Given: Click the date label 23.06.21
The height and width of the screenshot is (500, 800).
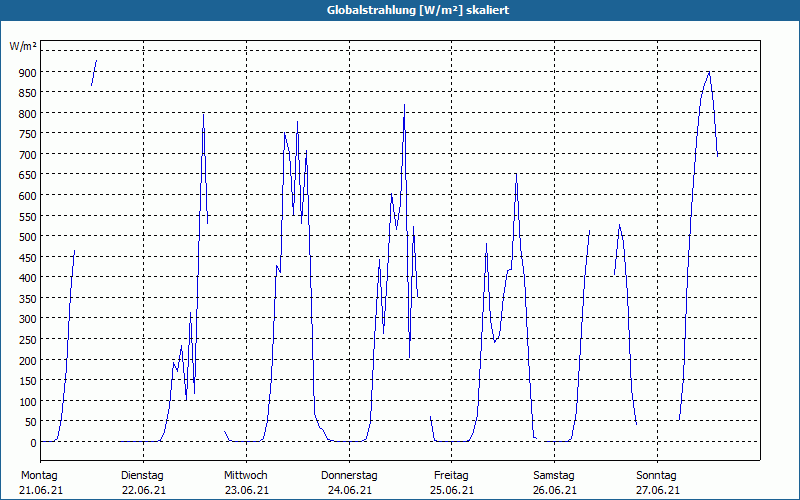Looking at the screenshot, I should [x=247, y=491].
